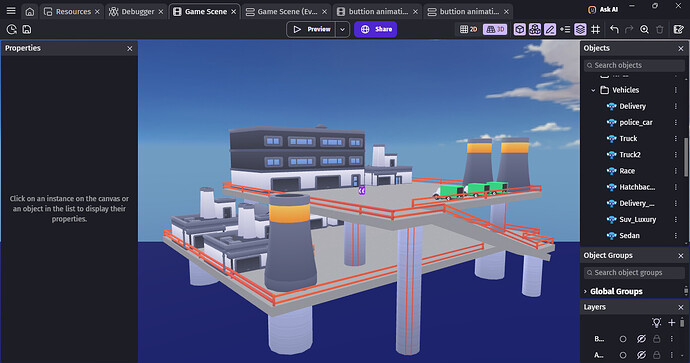
Task: Click the Ask AI button
Action: pyautogui.click(x=603, y=10)
